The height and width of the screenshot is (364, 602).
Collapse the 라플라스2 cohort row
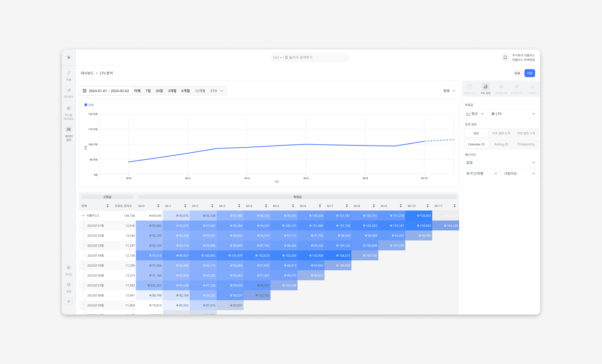[83, 215]
